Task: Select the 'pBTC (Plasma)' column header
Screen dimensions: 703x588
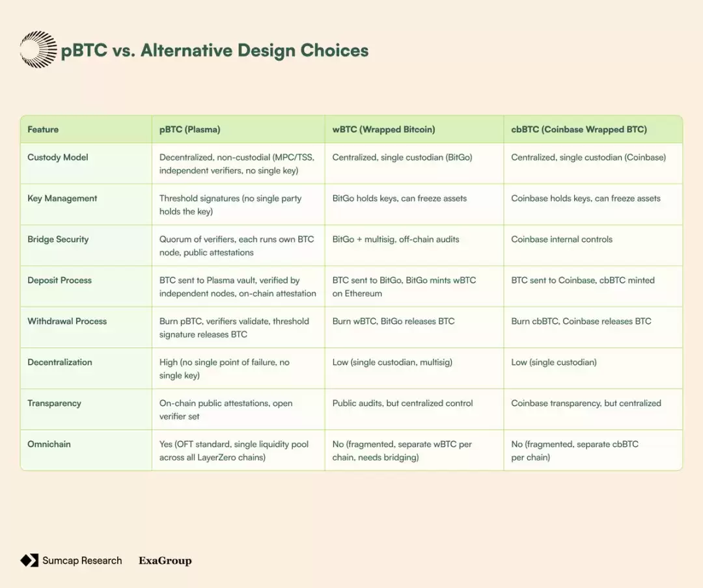Action: click(190, 129)
